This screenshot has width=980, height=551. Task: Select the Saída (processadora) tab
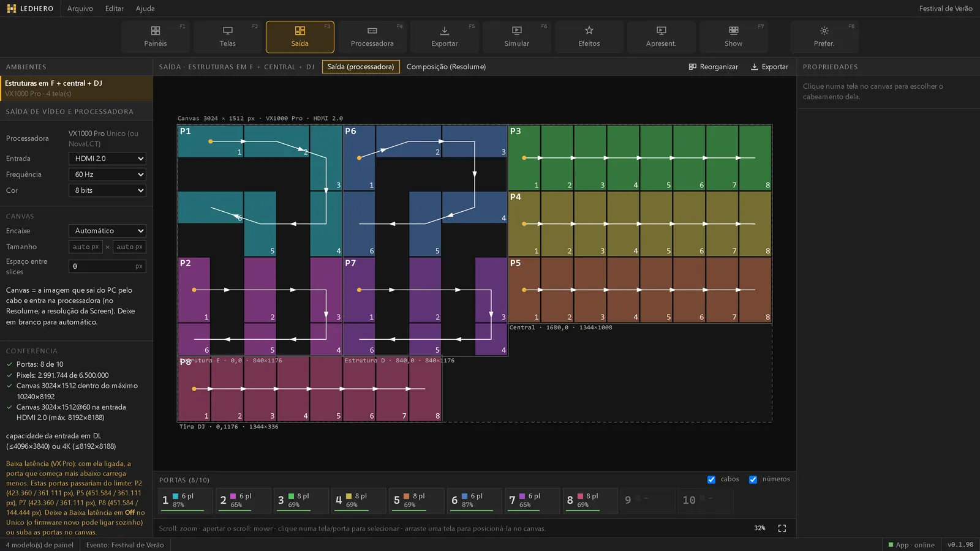pos(361,67)
